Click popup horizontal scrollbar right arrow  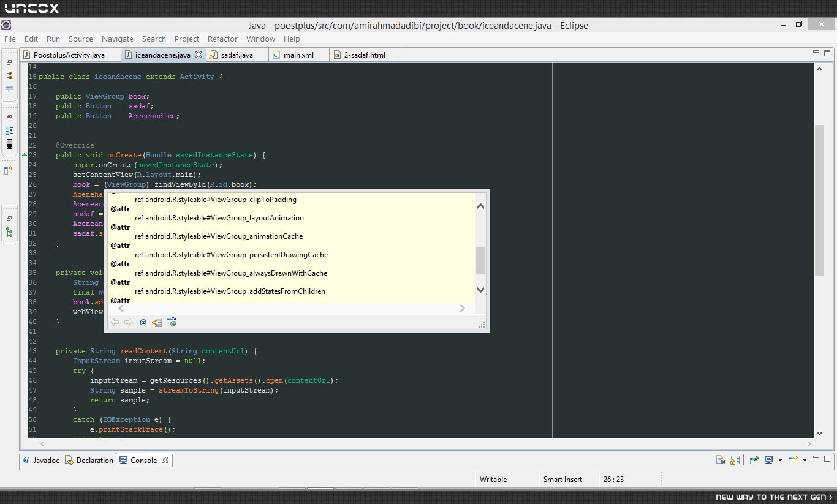[463, 308]
